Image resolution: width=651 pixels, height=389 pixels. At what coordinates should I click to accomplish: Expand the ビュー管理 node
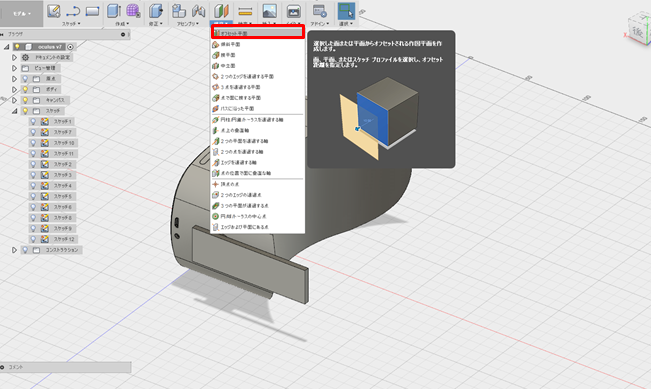[x=14, y=68]
